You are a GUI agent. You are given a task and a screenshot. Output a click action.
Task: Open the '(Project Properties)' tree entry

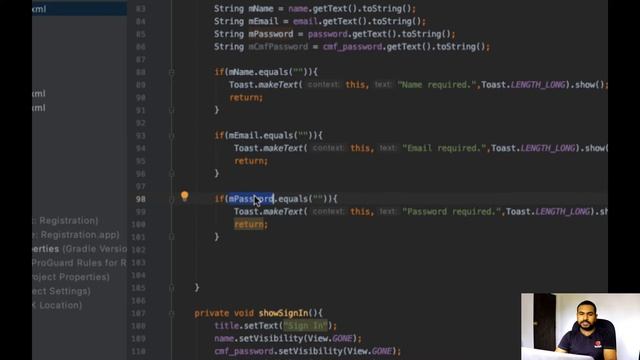click(x=71, y=277)
